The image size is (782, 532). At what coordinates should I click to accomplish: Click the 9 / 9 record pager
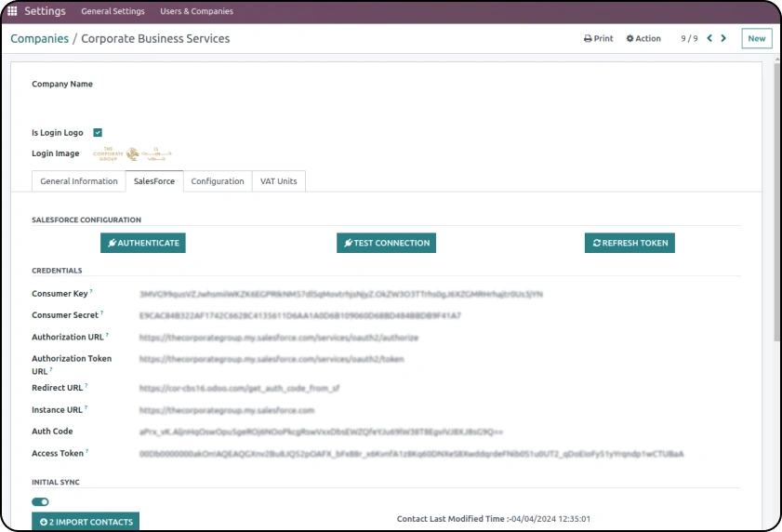click(689, 38)
